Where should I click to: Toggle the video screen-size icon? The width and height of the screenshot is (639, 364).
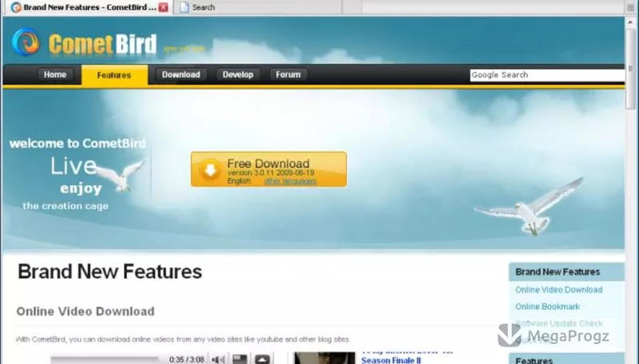[x=240, y=359]
